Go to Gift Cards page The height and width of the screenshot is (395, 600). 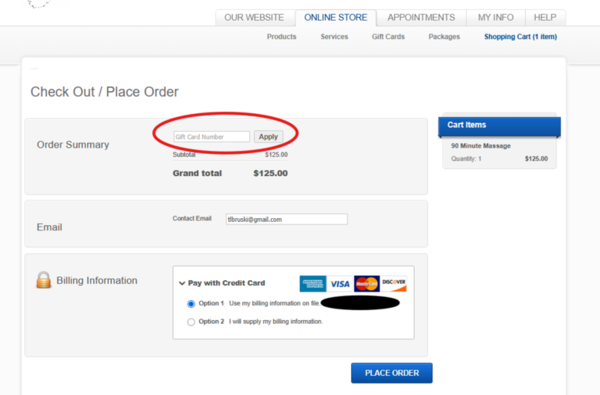(388, 37)
